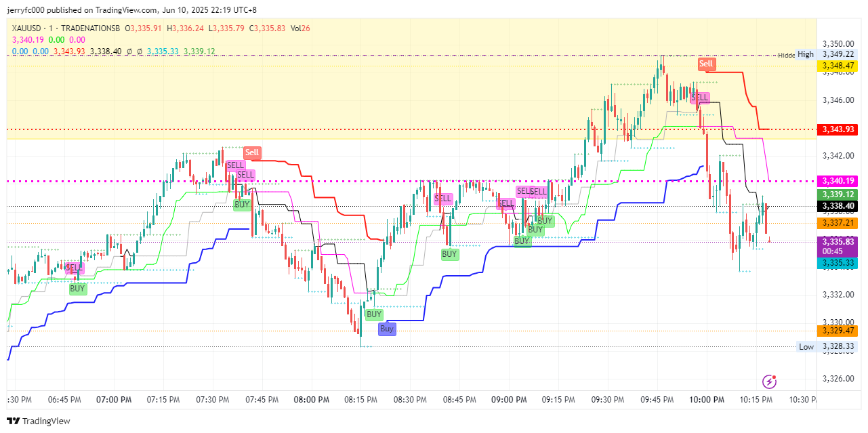
Task: Click the green BUY label below 08:45 PM candles
Action: [x=449, y=255]
